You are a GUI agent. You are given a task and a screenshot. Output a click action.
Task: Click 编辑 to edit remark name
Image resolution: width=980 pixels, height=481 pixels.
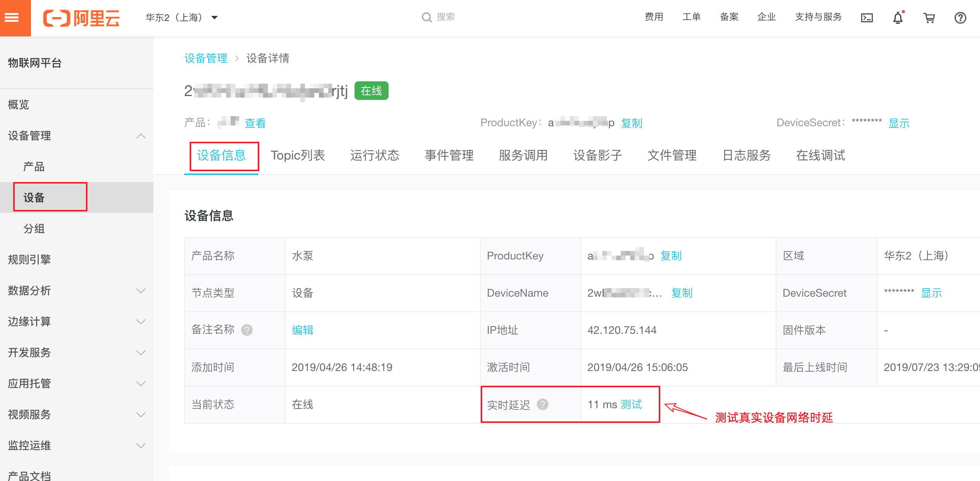click(x=302, y=330)
